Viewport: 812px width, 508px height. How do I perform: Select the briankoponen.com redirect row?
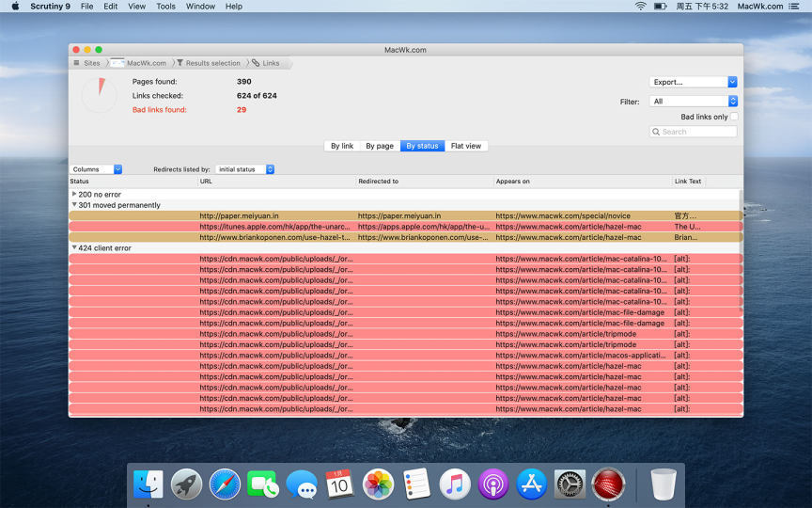405,237
